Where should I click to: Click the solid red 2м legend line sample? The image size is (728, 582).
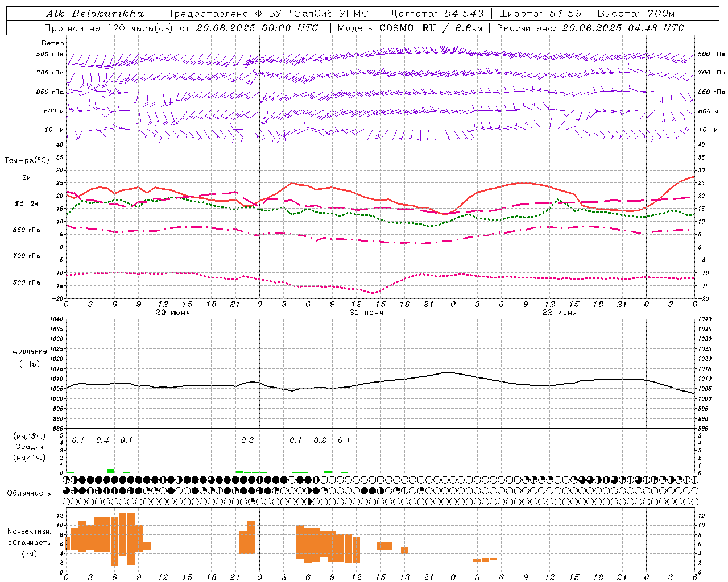click(x=26, y=184)
